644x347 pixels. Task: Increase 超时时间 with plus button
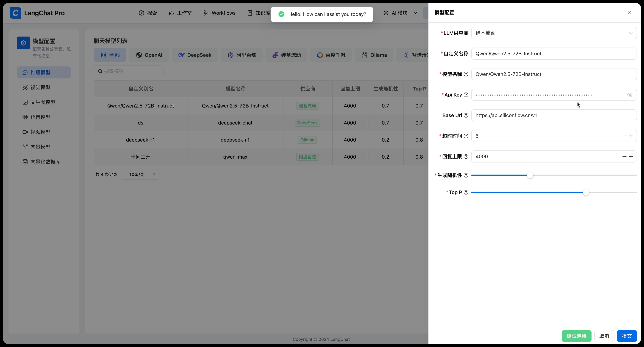[x=631, y=136]
